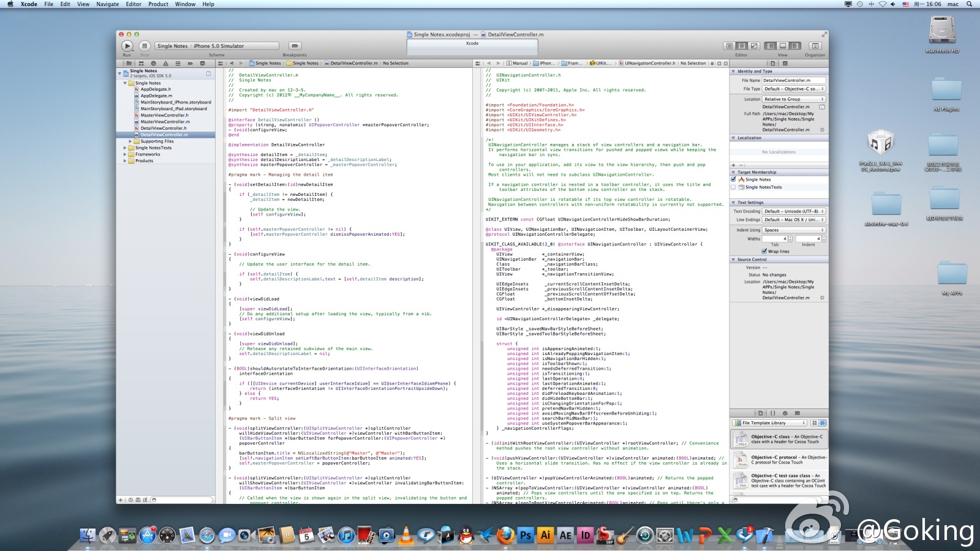
Task: Show the Breakpoint navigator
Action: [x=190, y=63]
